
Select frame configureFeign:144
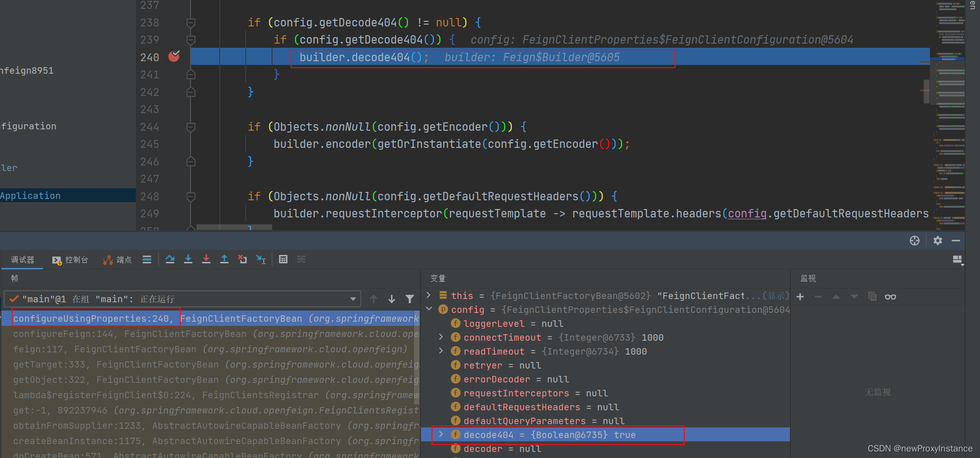[x=211, y=334]
